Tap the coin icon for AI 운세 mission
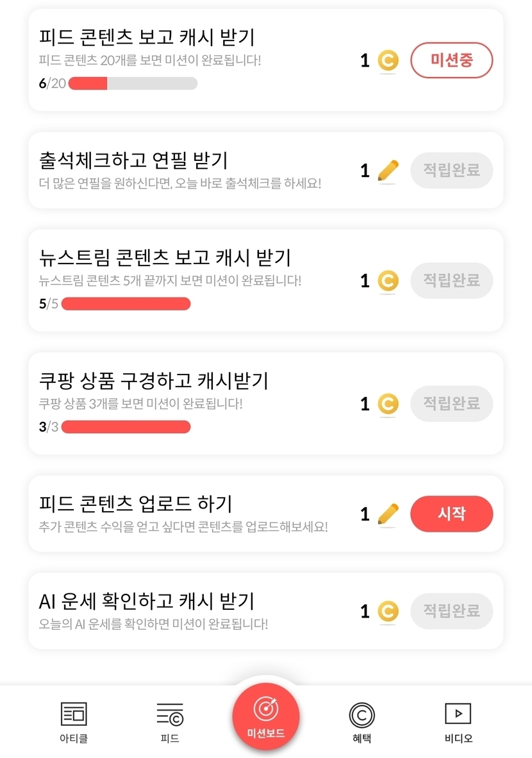Viewport: 532px width, 758px height. (387, 611)
